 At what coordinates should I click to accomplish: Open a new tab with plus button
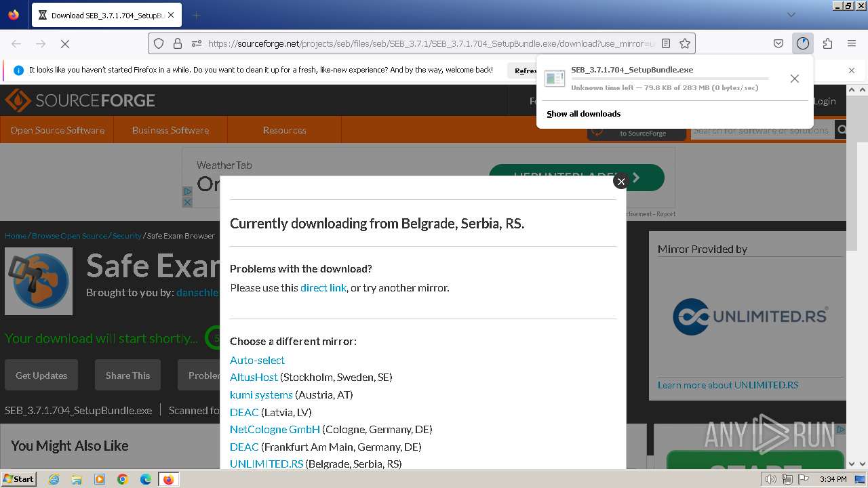pyautogui.click(x=196, y=15)
